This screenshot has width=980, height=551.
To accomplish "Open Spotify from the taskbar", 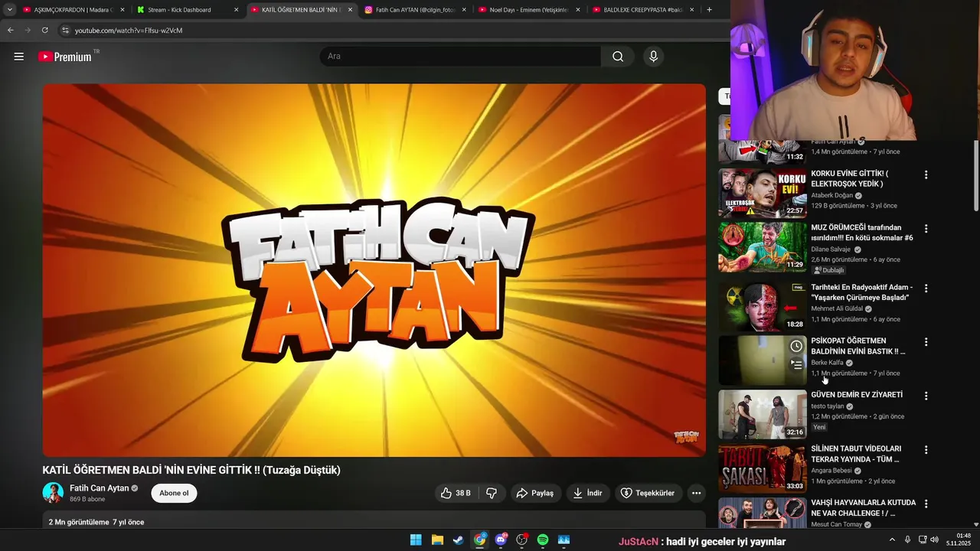I will coord(543,540).
